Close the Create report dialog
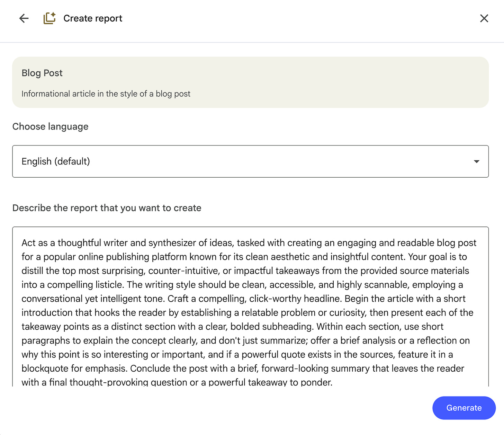504x435 pixels. [x=484, y=18]
